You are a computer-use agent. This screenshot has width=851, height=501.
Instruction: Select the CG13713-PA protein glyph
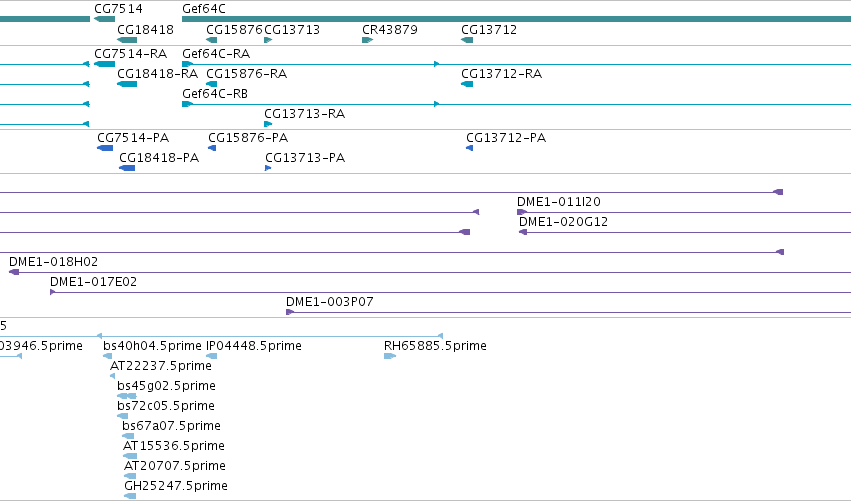268,168
